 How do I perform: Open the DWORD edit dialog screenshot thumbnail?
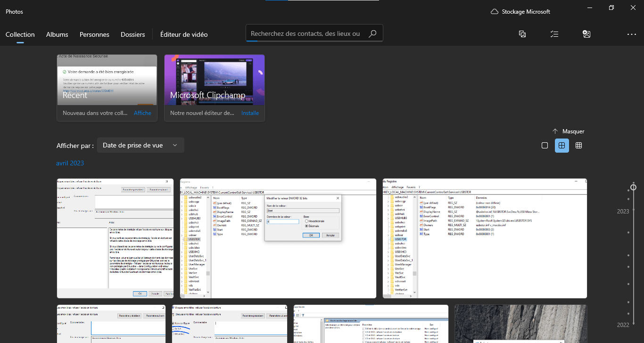278,238
